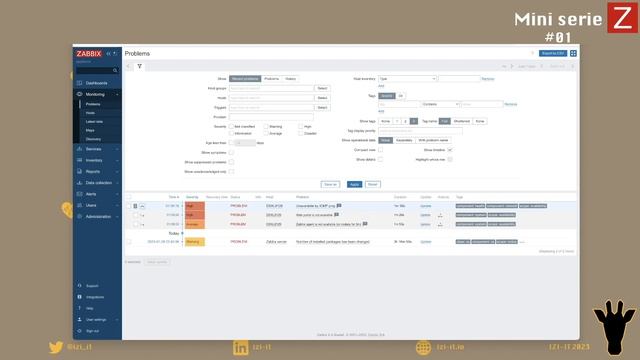Click the Save as button
The image size is (640, 360).
tap(330, 184)
